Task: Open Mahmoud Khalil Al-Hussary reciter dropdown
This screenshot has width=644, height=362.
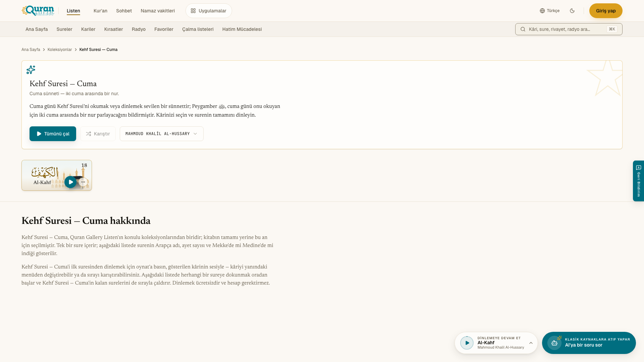Action: click(162, 134)
